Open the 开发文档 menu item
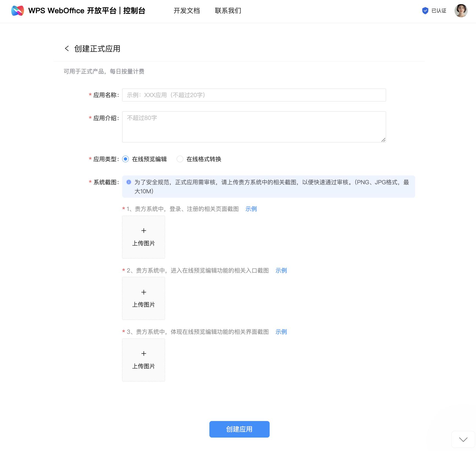Image resolution: width=476 pixels, height=451 pixels. pos(187,11)
